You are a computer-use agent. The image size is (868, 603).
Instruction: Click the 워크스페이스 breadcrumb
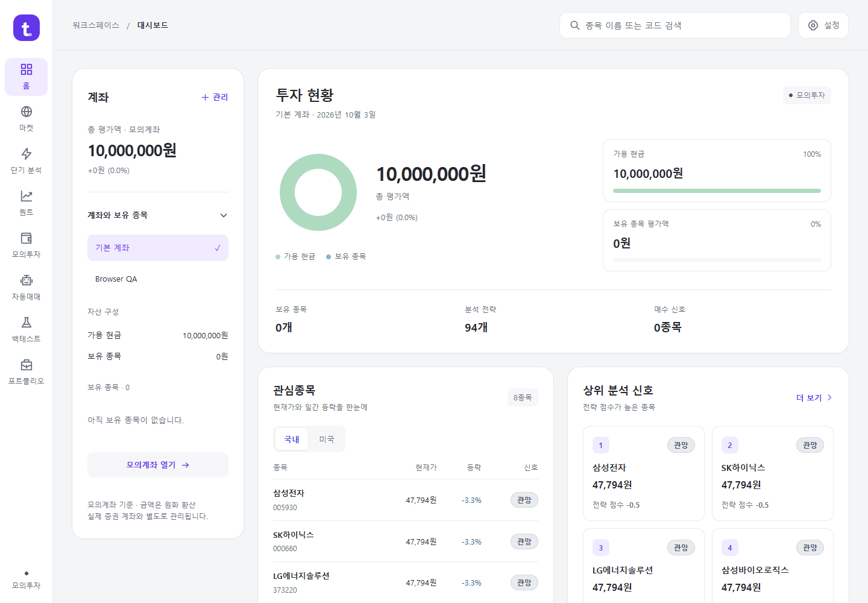pyautogui.click(x=96, y=25)
